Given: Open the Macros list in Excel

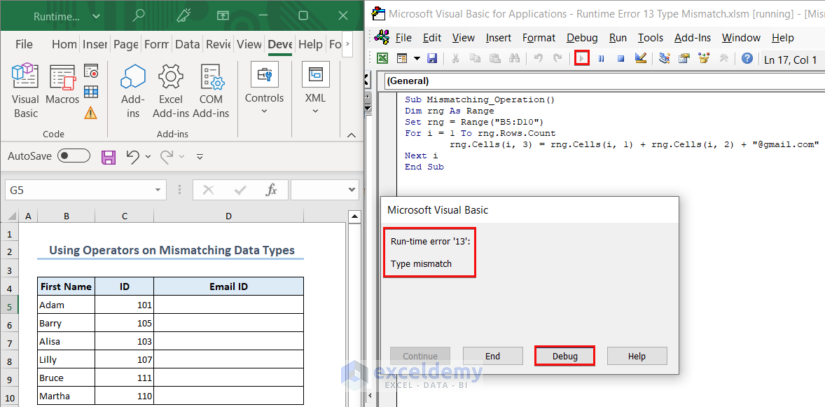Looking at the screenshot, I should point(62,84).
